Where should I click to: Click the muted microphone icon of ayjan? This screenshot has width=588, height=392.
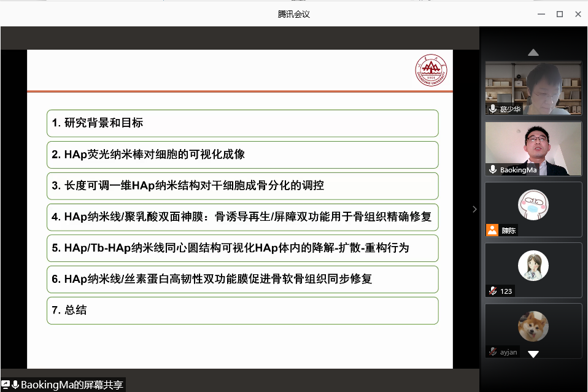tap(493, 352)
